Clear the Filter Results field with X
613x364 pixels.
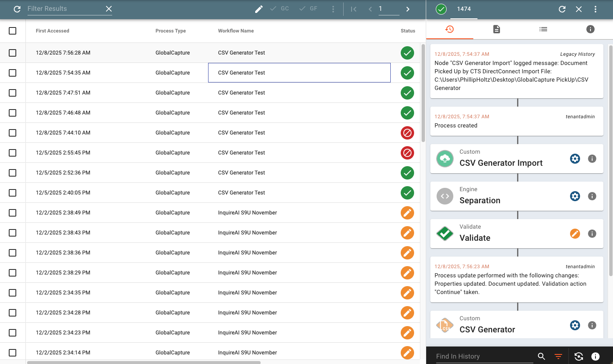coord(109,9)
